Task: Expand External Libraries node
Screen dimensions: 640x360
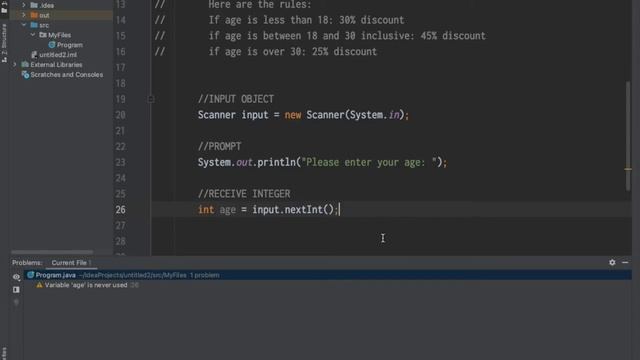Action: click(x=15, y=64)
